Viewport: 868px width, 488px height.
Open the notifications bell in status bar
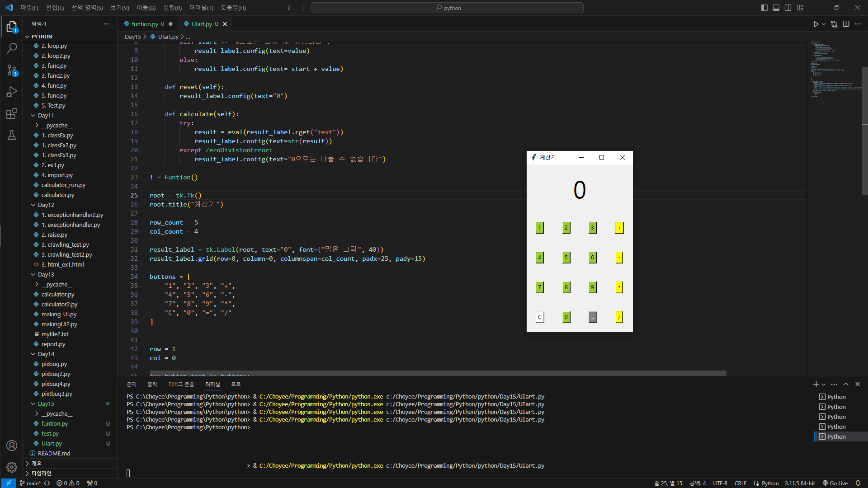tap(858, 483)
